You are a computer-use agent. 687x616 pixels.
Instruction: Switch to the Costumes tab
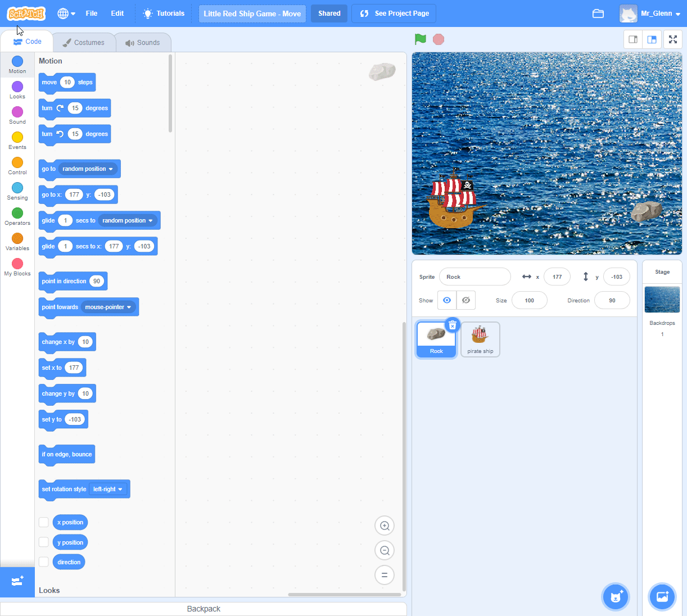[84, 43]
